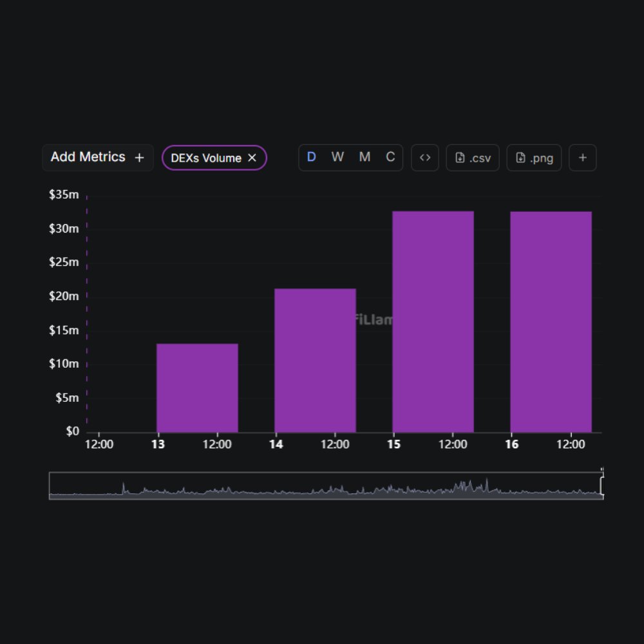
Task: Switch to Monthly (M) interval
Action: click(365, 158)
